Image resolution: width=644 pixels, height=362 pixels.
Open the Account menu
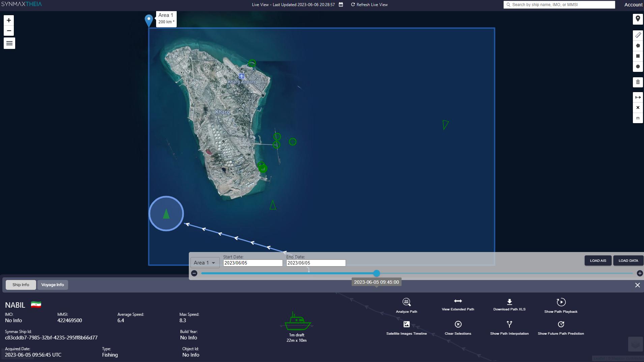[633, 5]
